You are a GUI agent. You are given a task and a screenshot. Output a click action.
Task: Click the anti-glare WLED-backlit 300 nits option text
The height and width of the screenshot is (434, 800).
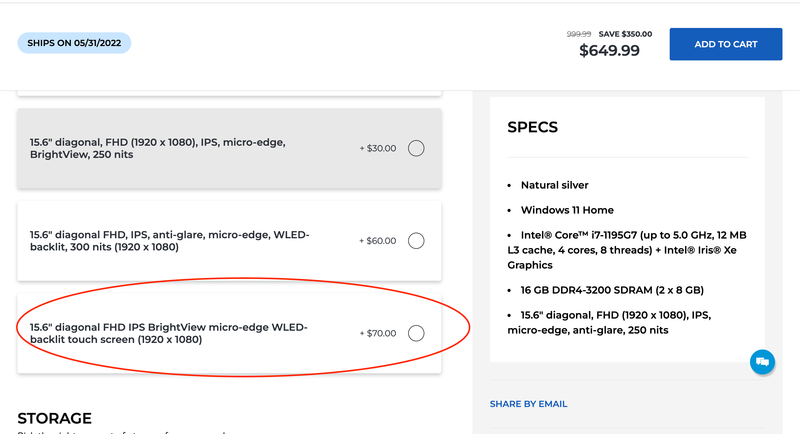[169, 241]
